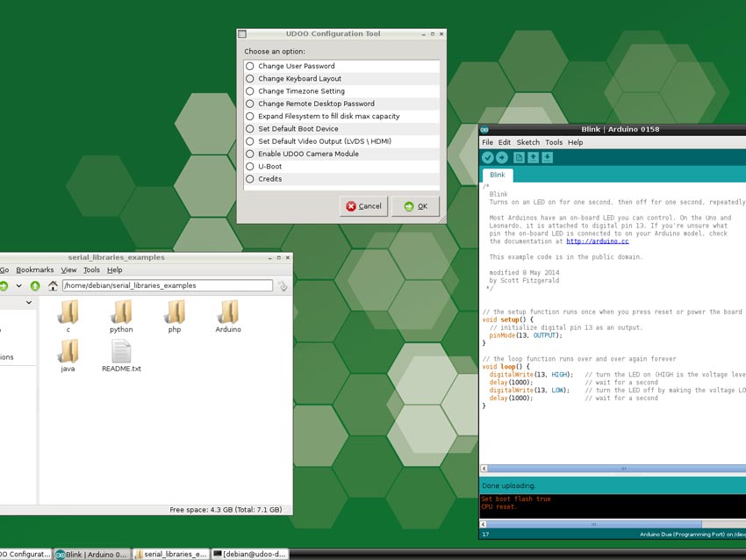
Task: Click the UDOO Configuration Tool window icon
Action: click(x=242, y=33)
